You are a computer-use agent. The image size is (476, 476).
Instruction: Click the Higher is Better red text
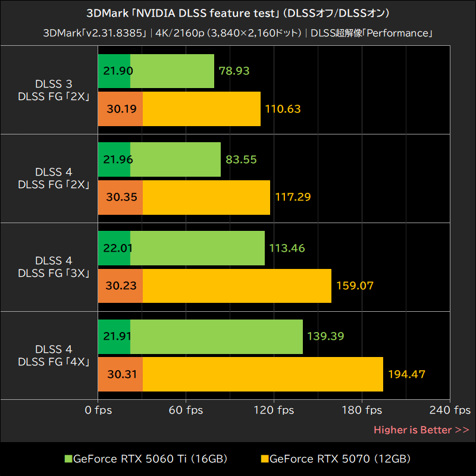420,430
